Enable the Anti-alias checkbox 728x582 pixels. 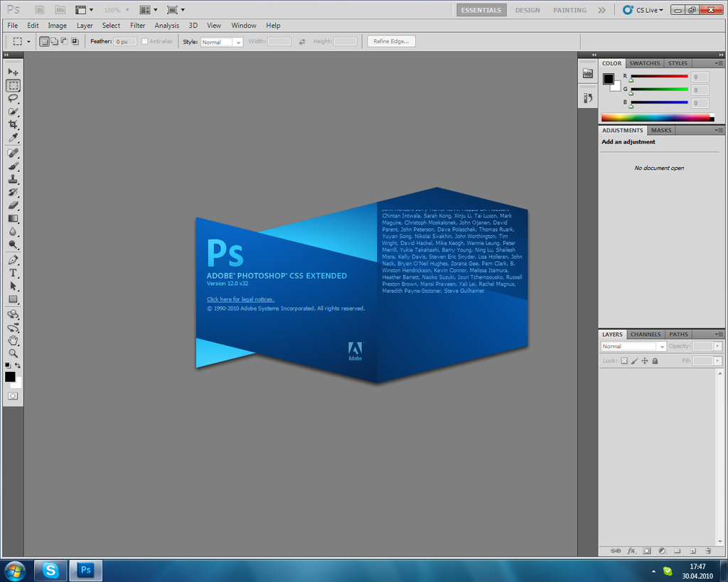pos(144,41)
